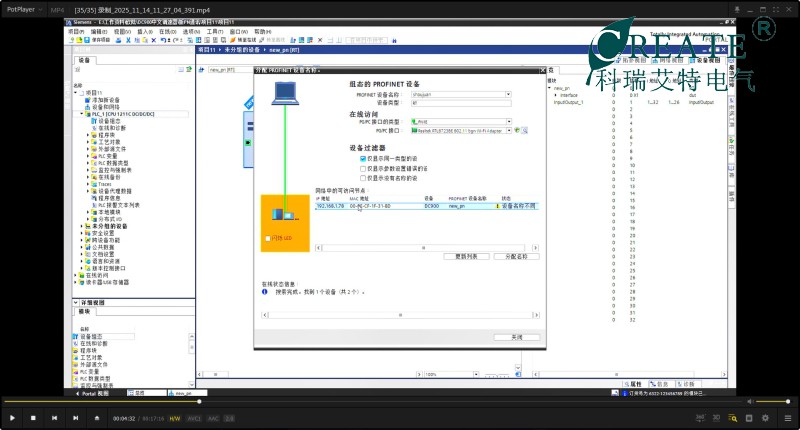
Task: Play the video in PotPlayer
Action: [x=12, y=418]
